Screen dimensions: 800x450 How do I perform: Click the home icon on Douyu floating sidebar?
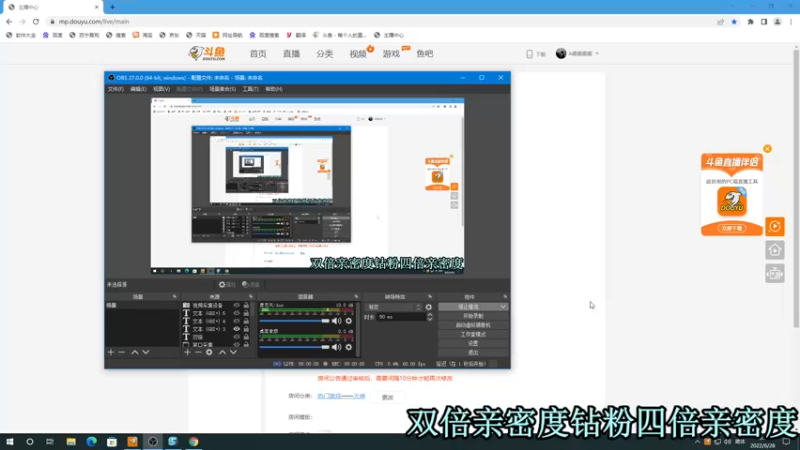click(774, 250)
